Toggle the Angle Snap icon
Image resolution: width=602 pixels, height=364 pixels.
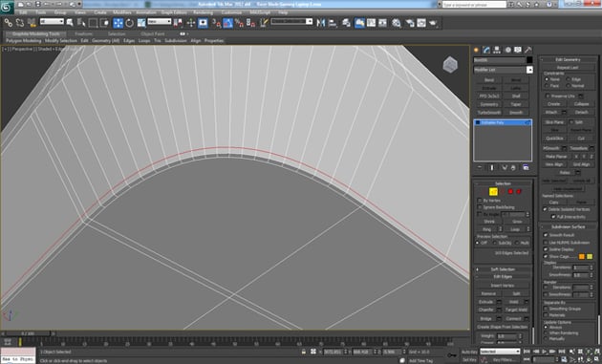click(227, 23)
